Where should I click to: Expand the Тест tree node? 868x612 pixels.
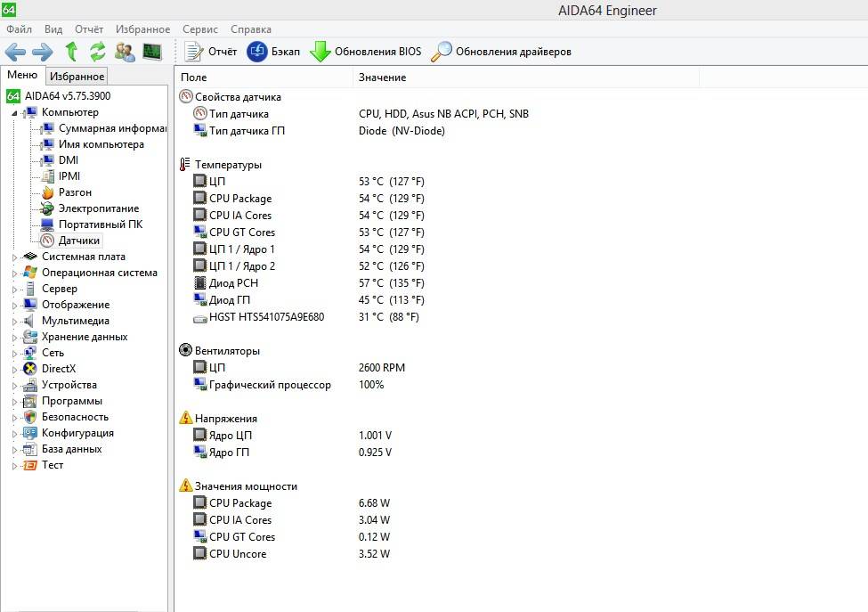tap(15, 466)
